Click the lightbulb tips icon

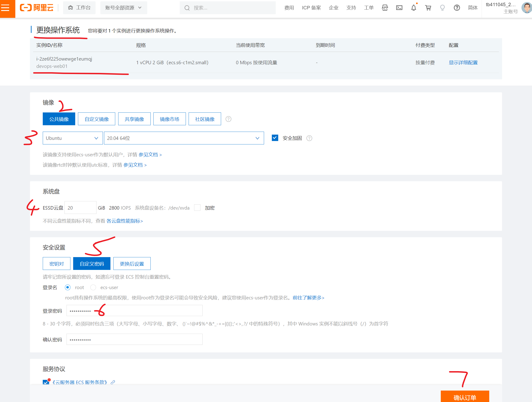point(442,8)
